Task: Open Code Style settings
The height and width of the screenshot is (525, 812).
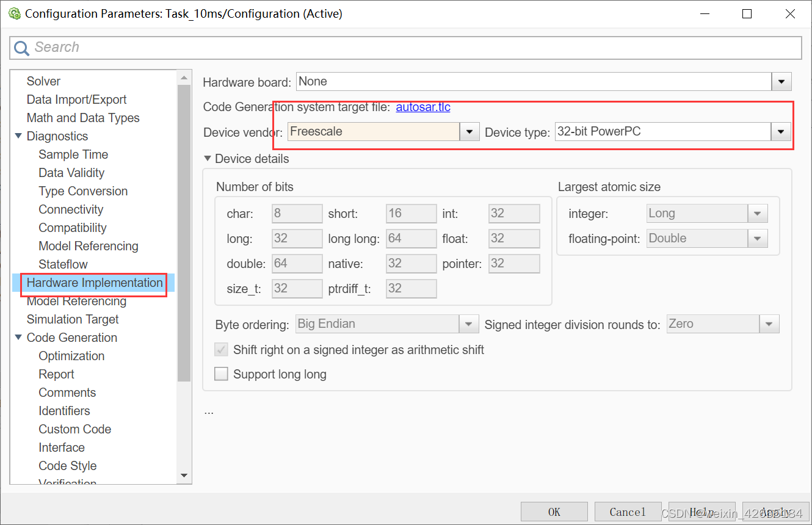Action: pos(68,466)
